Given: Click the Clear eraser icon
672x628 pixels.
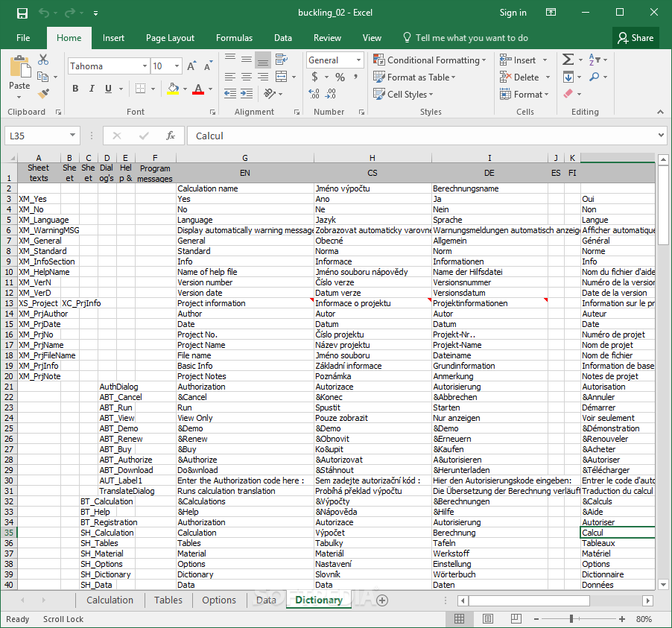Looking at the screenshot, I should pos(568,93).
